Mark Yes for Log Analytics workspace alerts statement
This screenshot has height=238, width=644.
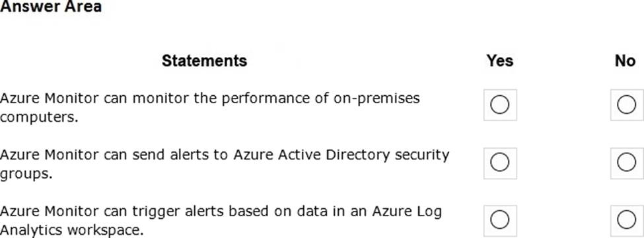coord(500,220)
